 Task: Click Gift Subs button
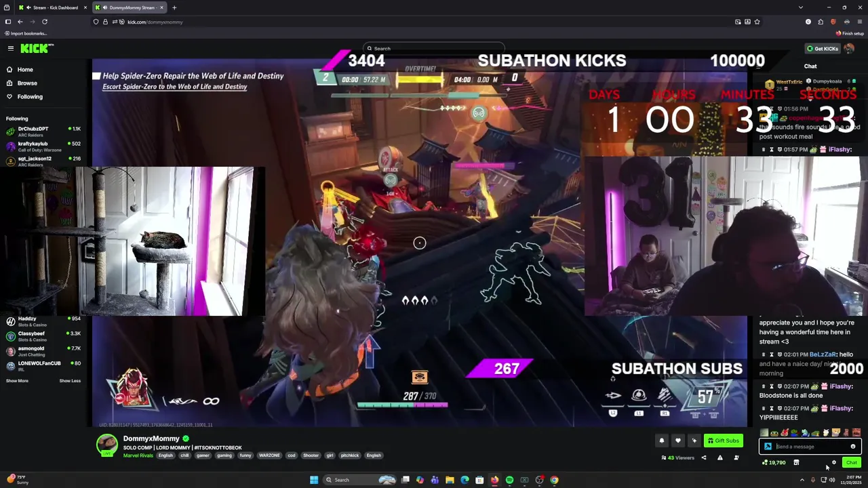pyautogui.click(x=723, y=441)
